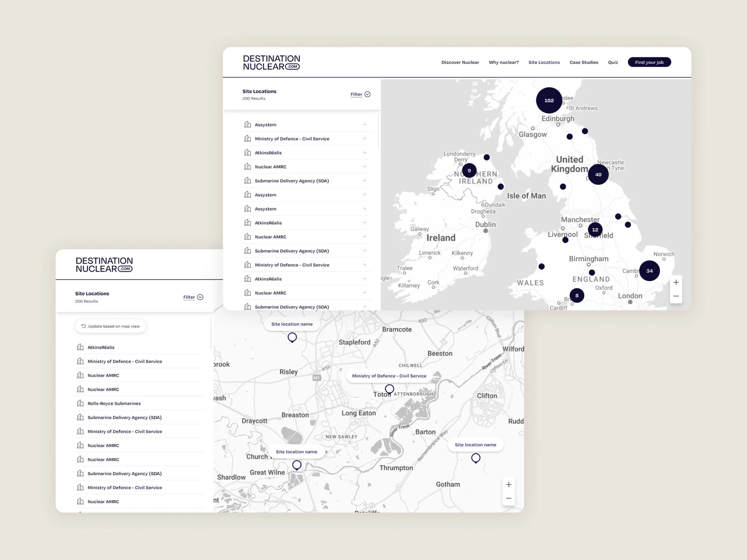Select Rolls-Royce Submarines in the list
This screenshot has width=747, height=560.
[x=114, y=403]
